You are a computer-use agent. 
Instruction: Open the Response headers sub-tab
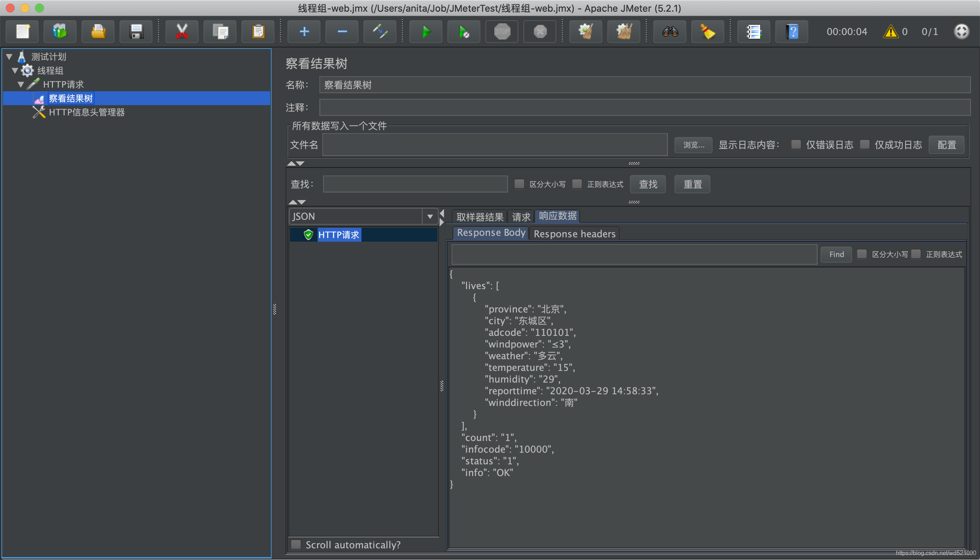(x=574, y=234)
